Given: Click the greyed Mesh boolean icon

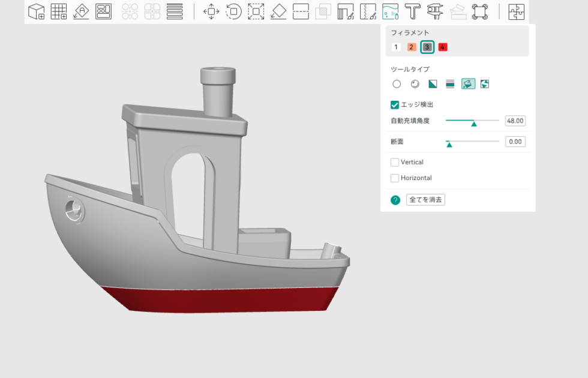Looking at the screenshot, I should 323,11.
